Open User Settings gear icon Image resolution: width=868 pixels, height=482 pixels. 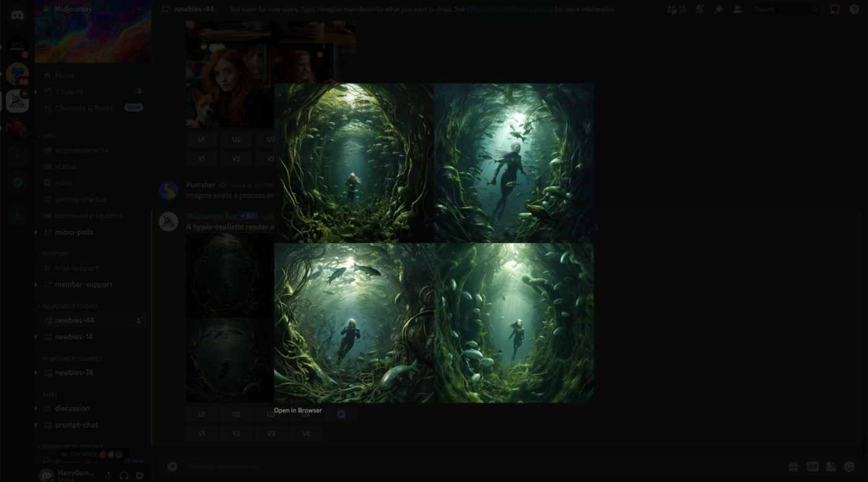[139, 476]
